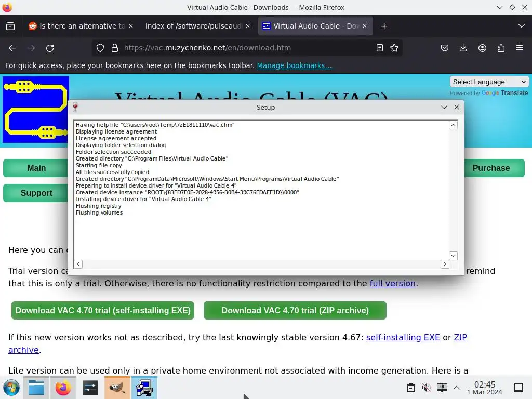The height and width of the screenshot is (399, 532).
Task: Open Firefox View at the tab bar start
Action: tap(10, 26)
